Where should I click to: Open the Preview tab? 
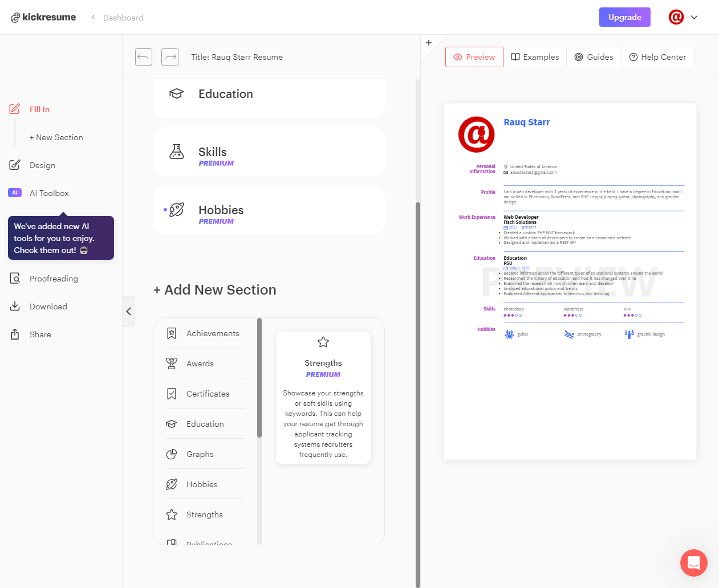pyautogui.click(x=474, y=57)
